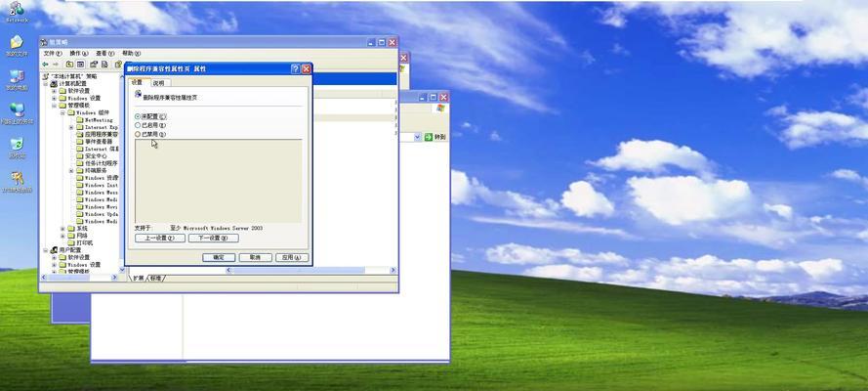868x391 pixels.
Task: Open the 操作 menu
Action: pos(79,53)
